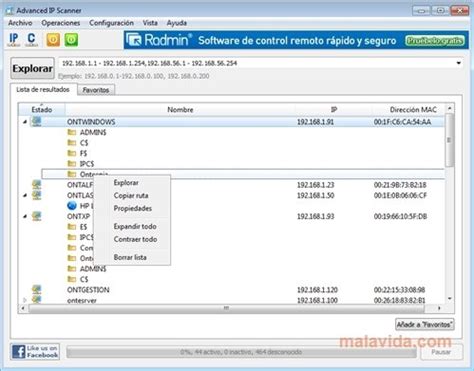Select the IPC$ share under ONTWINDOWS
Viewport: 474px width, 371px height.
click(87, 164)
